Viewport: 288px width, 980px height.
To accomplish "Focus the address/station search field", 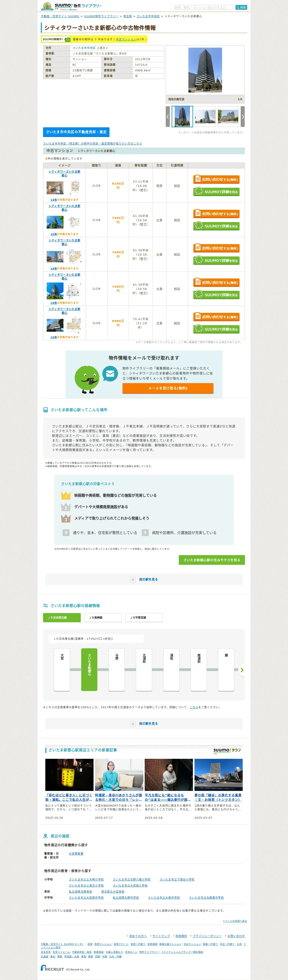I will point(204,7).
